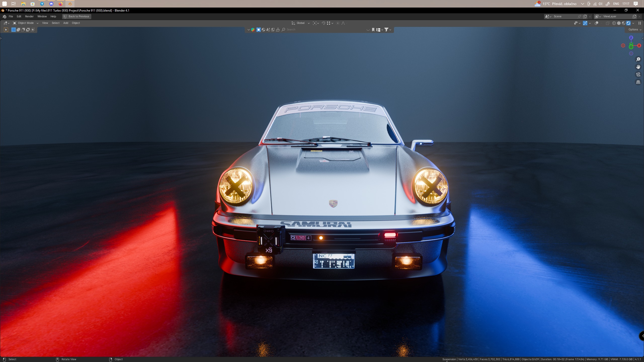Click the pause render preview icon

click(x=640, y=23)
